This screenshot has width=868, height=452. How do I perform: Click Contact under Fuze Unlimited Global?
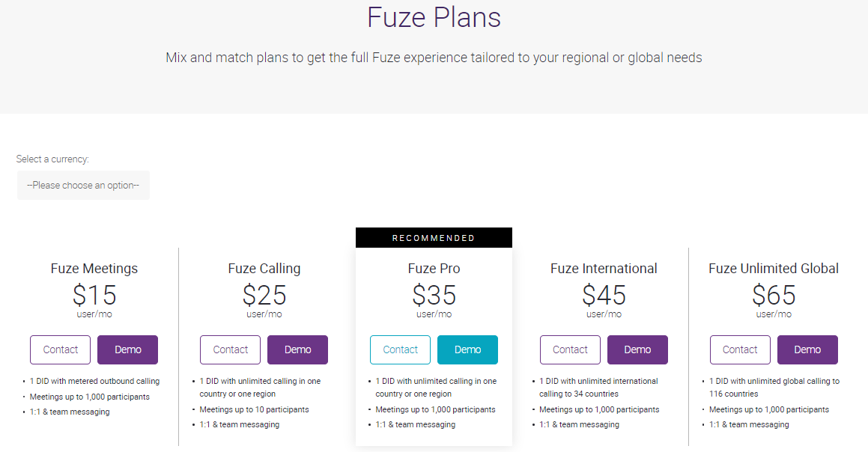pyautogui.click(x=740, y=349)
